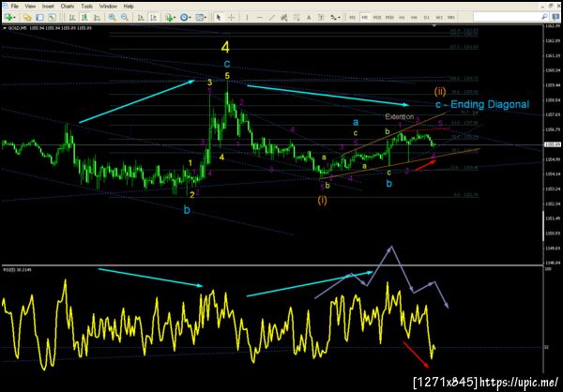This screenshot has width=563, height=392.
Task: Switch to MN monthly timeframe
Action: [451, 17]
